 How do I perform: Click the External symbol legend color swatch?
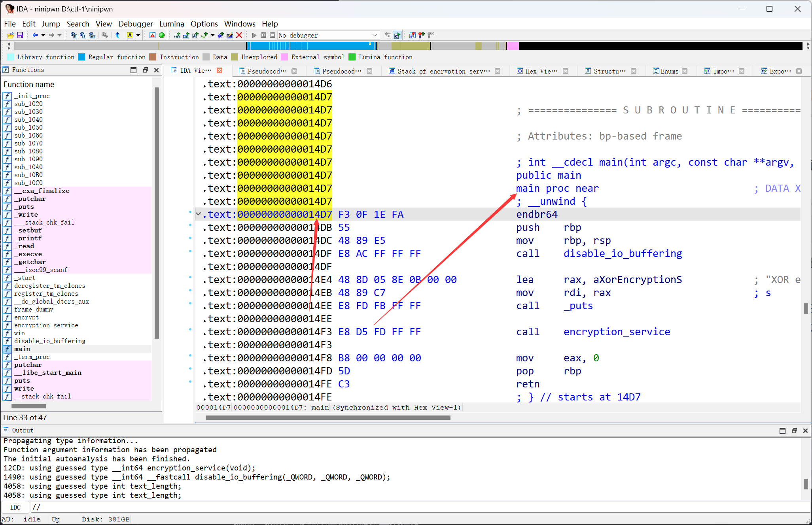[x=284, y=57]
